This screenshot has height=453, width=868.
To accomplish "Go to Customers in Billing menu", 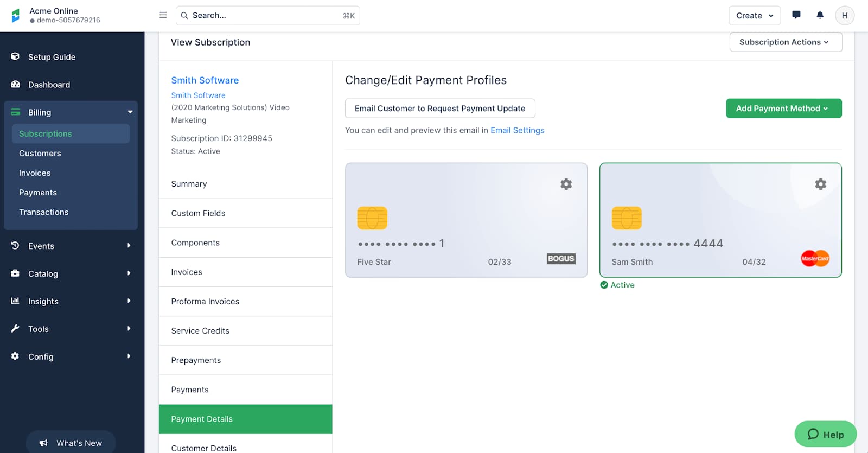I will 40,154.
